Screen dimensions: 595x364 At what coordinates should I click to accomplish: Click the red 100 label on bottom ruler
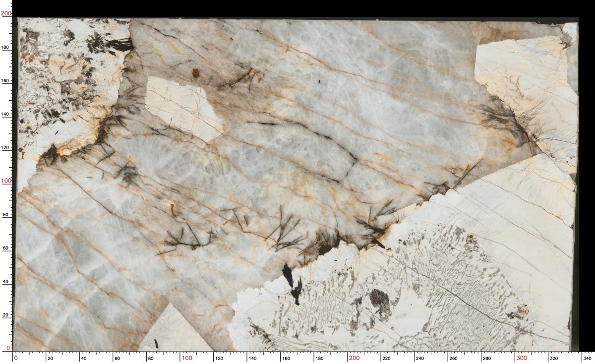click(x=186, y=358)
